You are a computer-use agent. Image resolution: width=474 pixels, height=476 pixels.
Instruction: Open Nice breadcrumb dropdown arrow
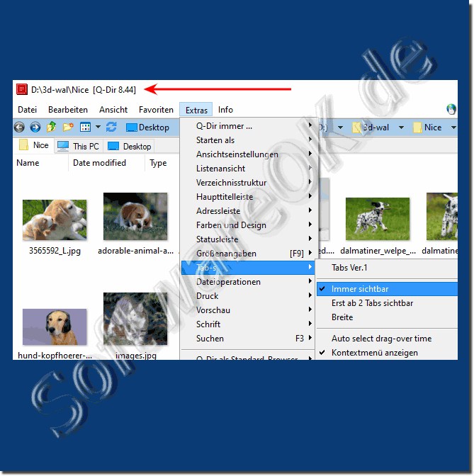click(x=453, y=127)
